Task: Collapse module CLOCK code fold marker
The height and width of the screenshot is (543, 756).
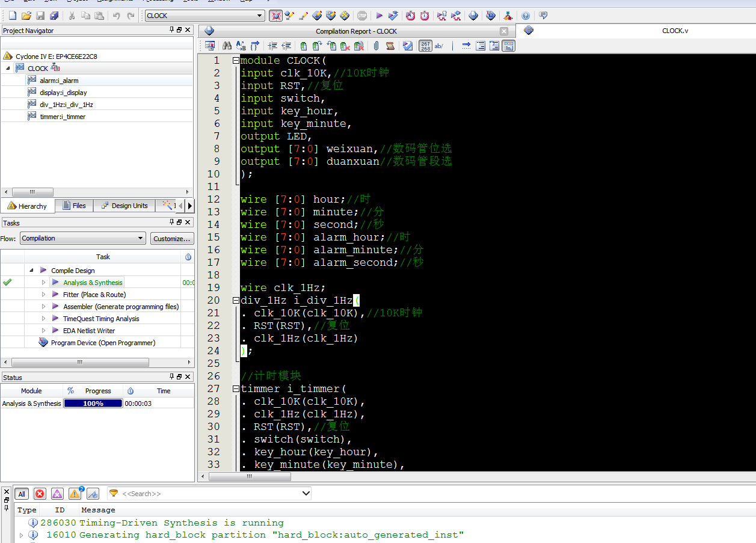Action: tap(236, 60)
